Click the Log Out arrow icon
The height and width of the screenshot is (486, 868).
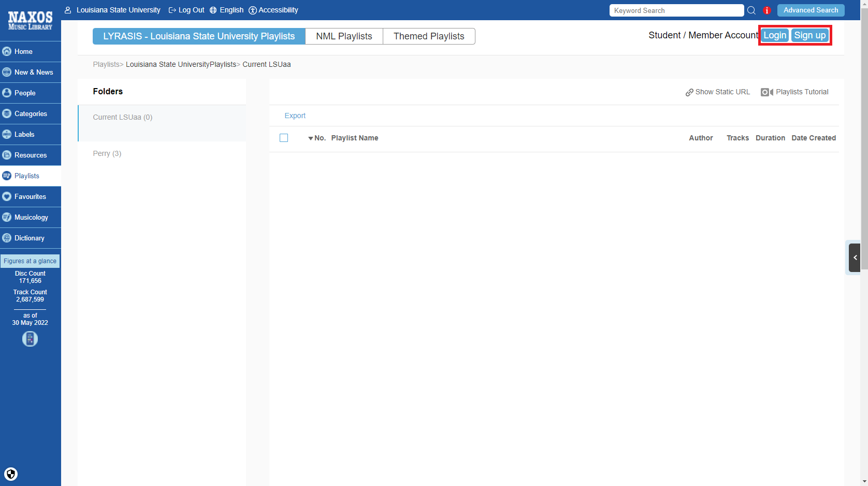point(172,10)
